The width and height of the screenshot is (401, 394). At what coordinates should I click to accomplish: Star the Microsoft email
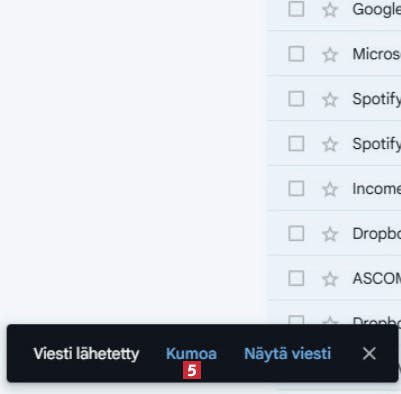[330, 54]
